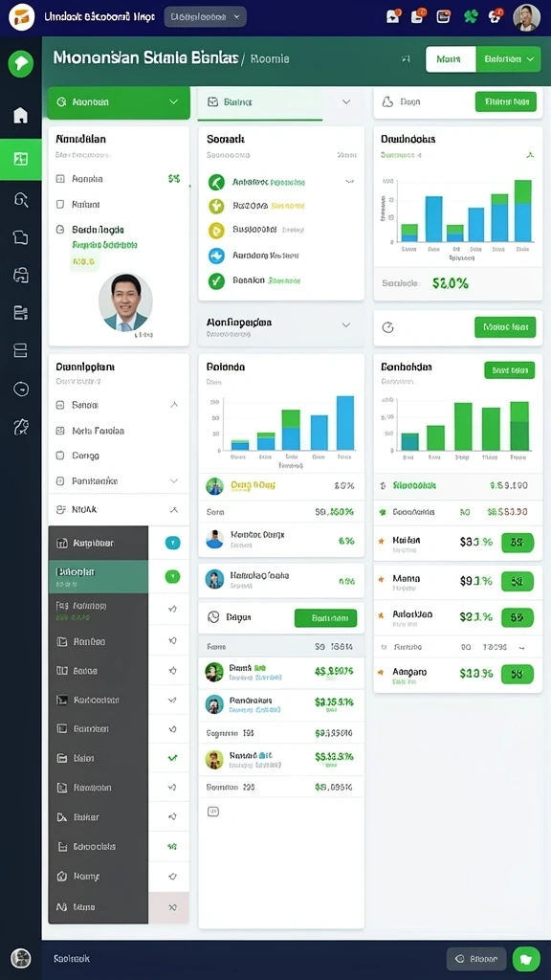Expand the chevron beside the "Baiinis" tab
Screen dimensions: 551x980
coord(346,101)
